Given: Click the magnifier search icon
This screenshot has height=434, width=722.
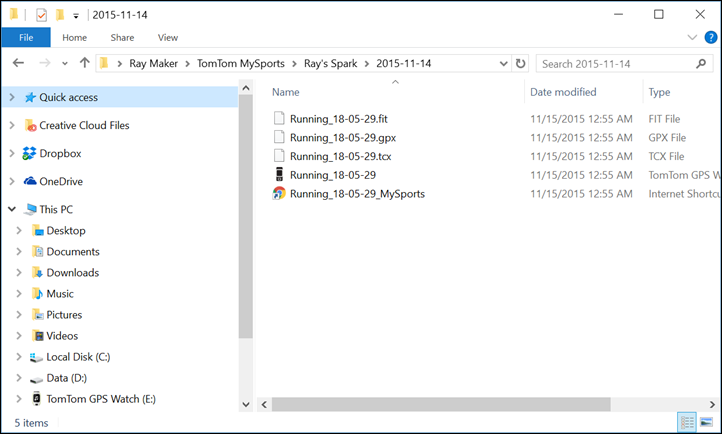Looking at the screenshot, I should pos(701,64).
